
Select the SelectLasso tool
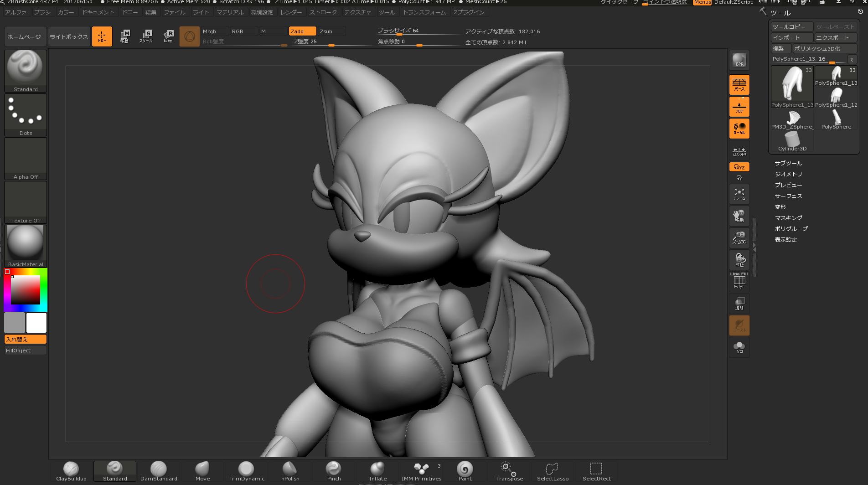click(x=553, y=471)
